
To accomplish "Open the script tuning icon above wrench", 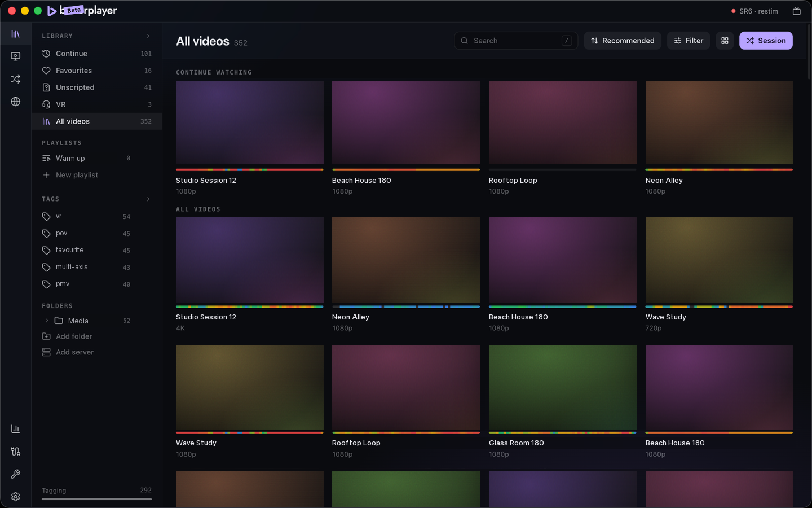I will [x=15, y=452].
